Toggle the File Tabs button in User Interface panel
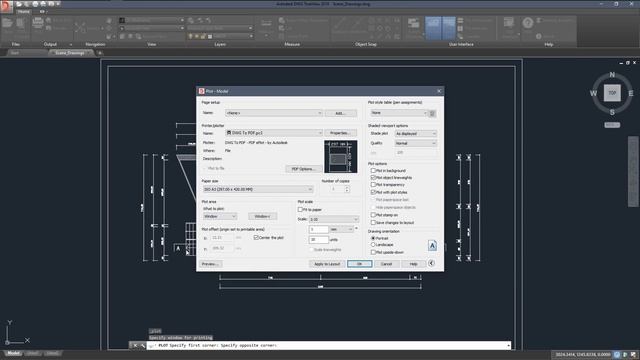Viewport: 640px width, 360px height. click(433, 28)
